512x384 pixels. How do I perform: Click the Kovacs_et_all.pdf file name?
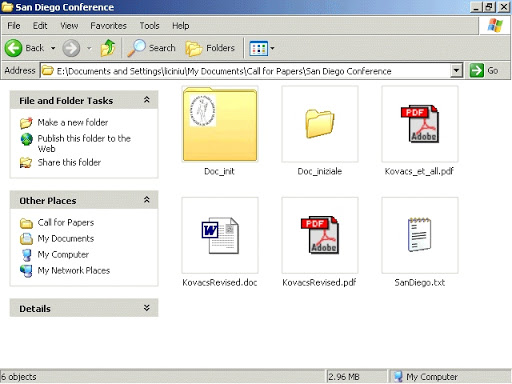pyautogui.click(x=419, y=171)
